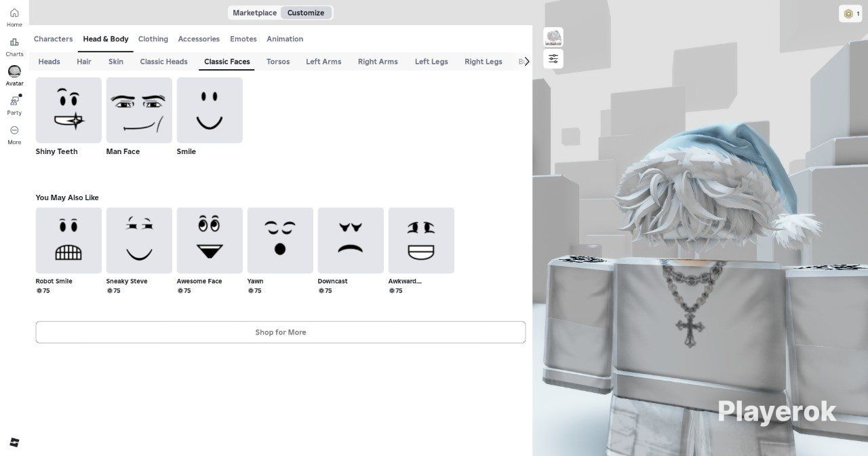Click the Yawn name link
868x456 pixels.
tap(256, 281)
